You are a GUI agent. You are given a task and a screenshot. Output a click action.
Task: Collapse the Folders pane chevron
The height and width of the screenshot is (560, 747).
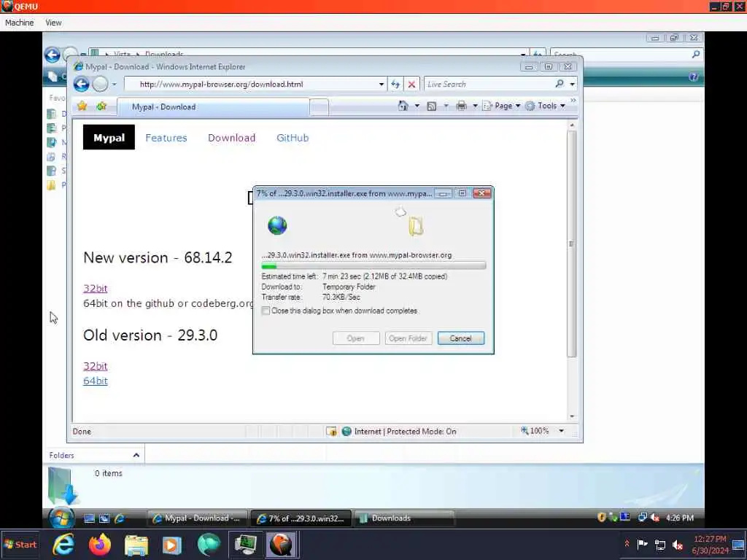pos(136,455)
